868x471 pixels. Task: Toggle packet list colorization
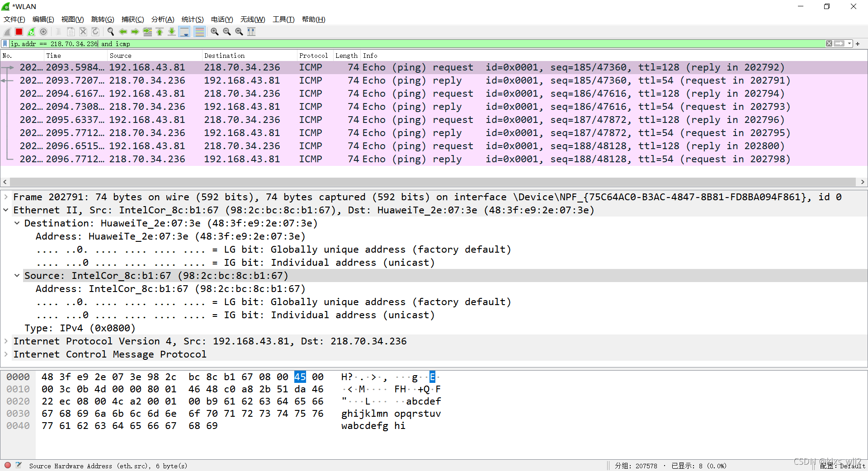point(199,32)
